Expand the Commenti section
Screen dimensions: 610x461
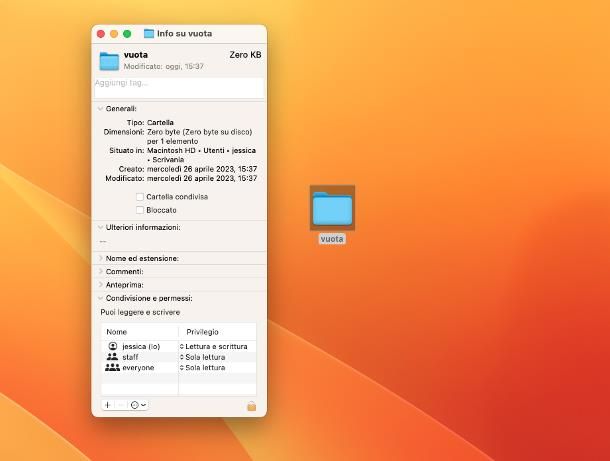coord(100,272)
